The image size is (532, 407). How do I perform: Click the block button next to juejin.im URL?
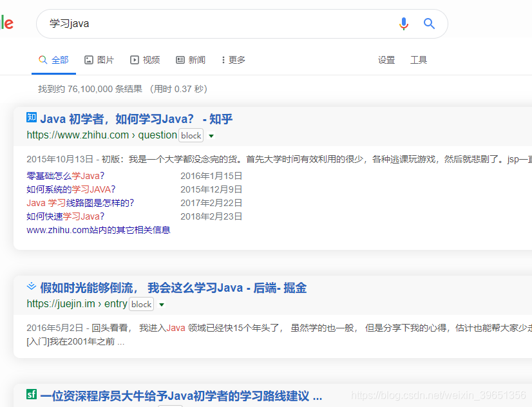click(x=142, y=304)
